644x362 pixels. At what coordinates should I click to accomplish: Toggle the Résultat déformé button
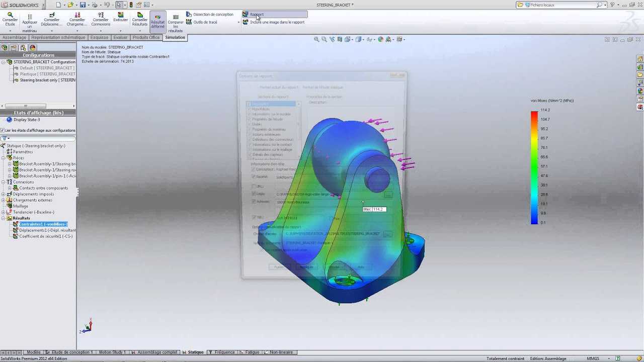157,22
